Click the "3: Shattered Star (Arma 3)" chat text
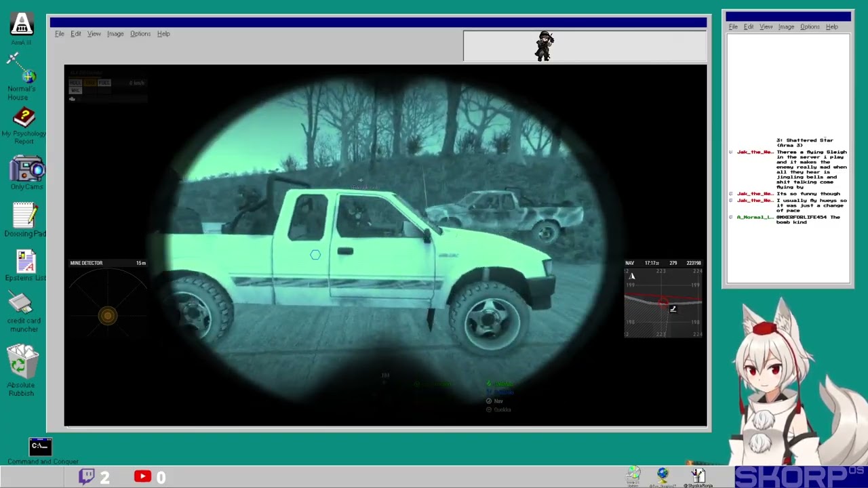 pyautogui.click(x=804, y=143)
